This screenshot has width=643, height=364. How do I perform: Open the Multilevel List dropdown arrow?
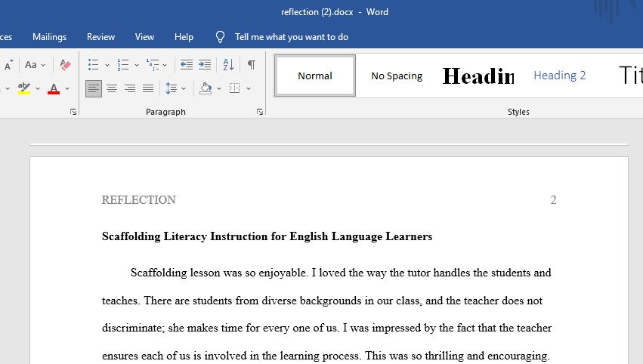click(x=165, y=65)
